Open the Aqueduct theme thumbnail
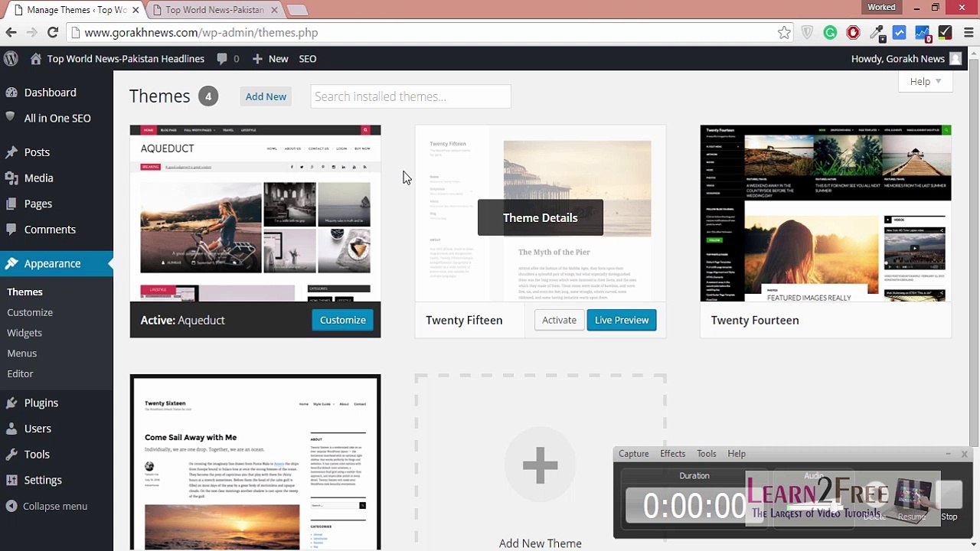980x551 pixels. point(255,214)
